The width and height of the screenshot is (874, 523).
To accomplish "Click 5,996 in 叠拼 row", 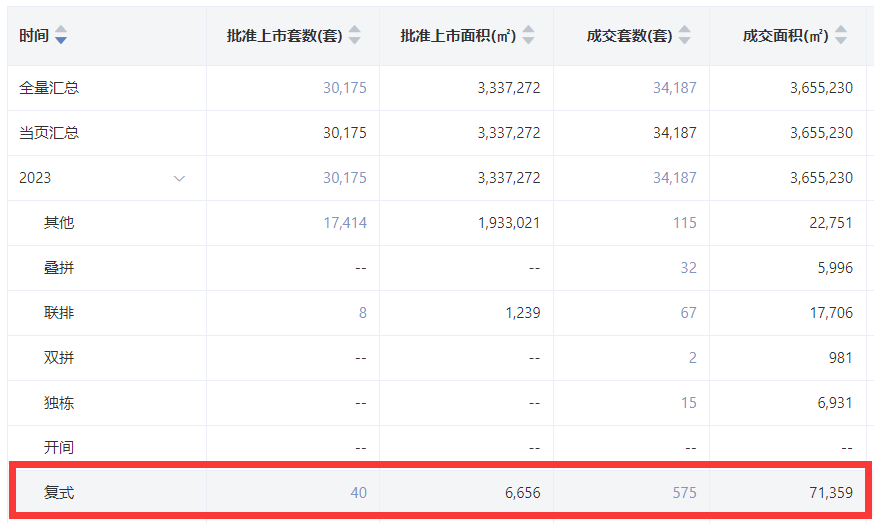I will (835, 268).
